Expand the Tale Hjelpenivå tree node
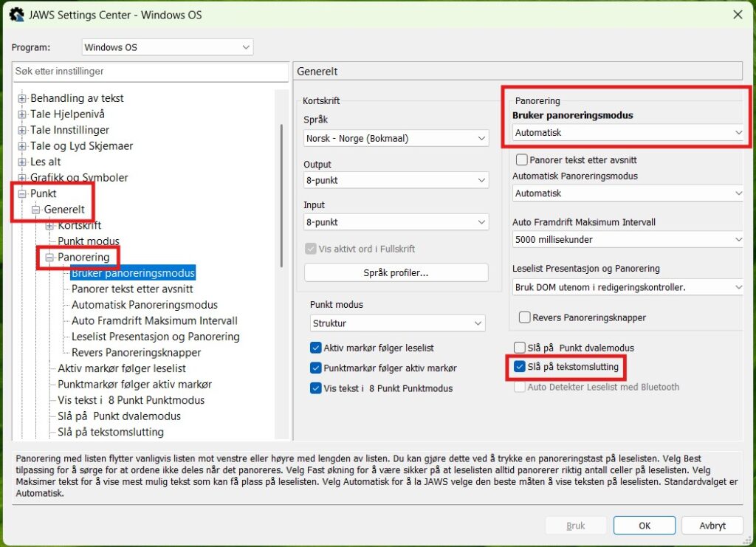 [x=22, y=114]
